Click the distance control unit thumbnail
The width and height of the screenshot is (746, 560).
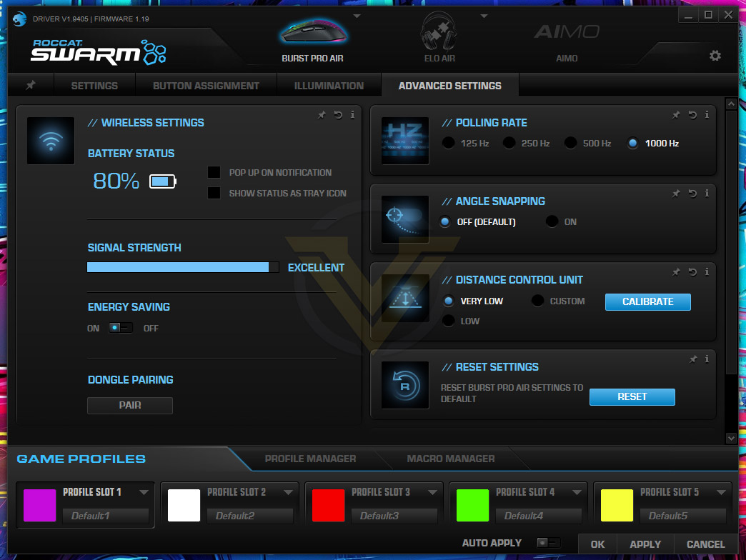coord(405,298)
